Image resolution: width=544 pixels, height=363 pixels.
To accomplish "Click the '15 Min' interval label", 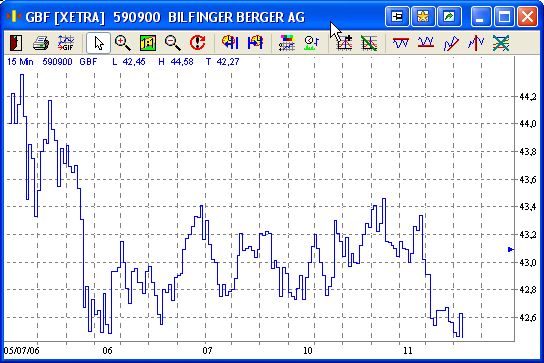I will click(20, 62).
